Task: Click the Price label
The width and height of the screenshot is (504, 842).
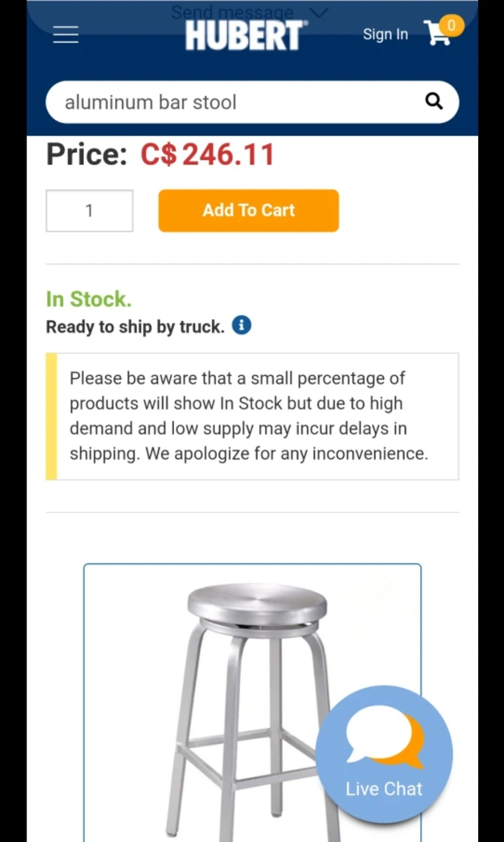Action: 87,155
